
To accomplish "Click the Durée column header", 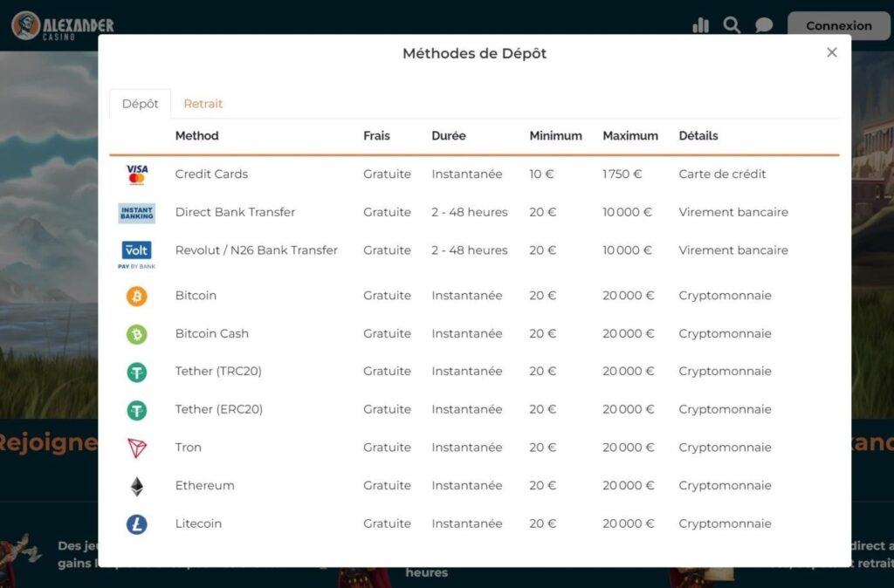I will pos(449,135).
